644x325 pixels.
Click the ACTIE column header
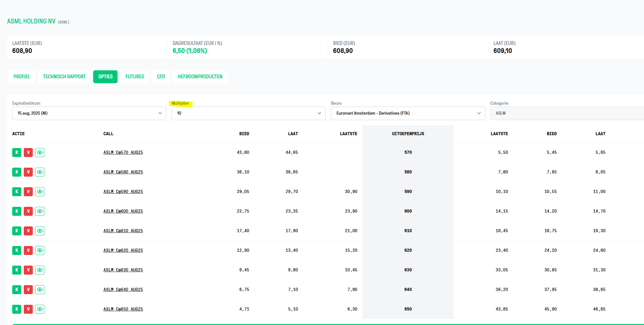(18, 134)
